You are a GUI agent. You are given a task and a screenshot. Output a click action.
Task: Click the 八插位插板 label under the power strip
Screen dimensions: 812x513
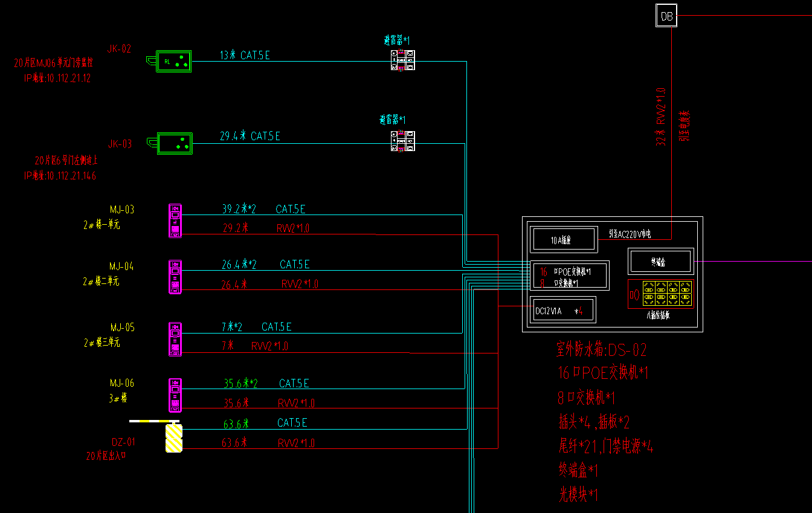point(658,315)
